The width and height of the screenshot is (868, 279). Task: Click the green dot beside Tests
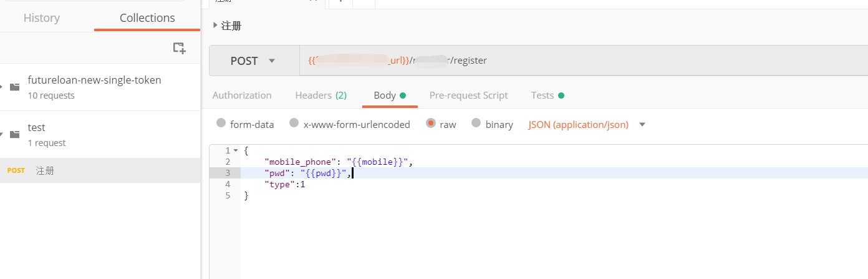[x=561, y=95]
